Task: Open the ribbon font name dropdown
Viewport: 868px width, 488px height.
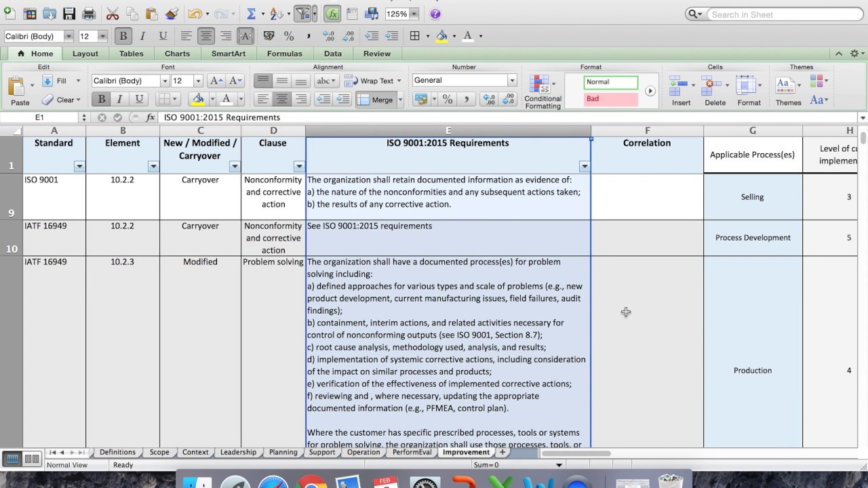Action: (164, 81)
